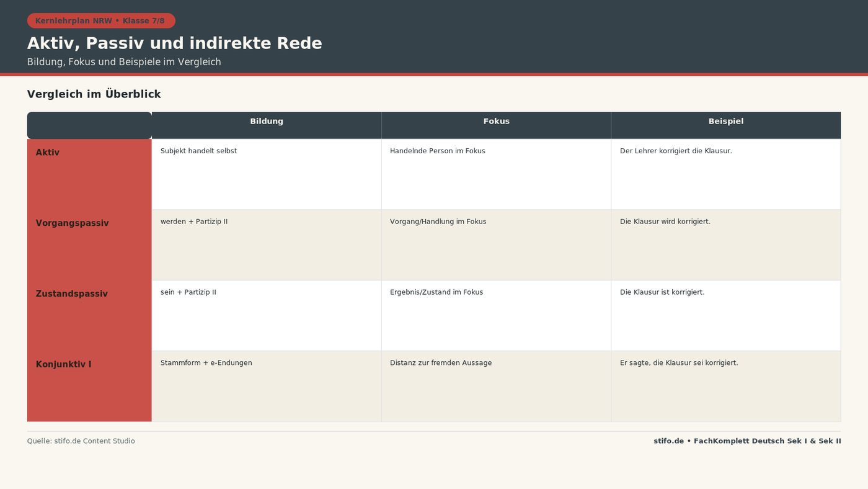Select the title Aktiv, Passiv und indirekte Rede
This screenshot has height=489, width=868.
[174, 43]
